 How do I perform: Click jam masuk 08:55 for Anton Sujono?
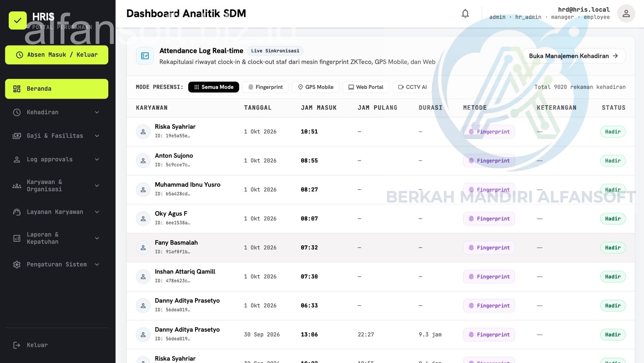(309, 161)
